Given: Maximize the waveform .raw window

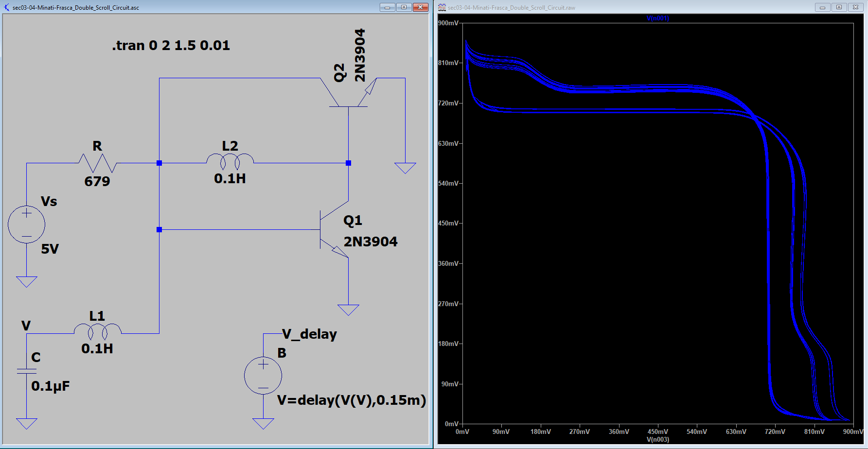Looking at the screenshot, I should [839, 7].
